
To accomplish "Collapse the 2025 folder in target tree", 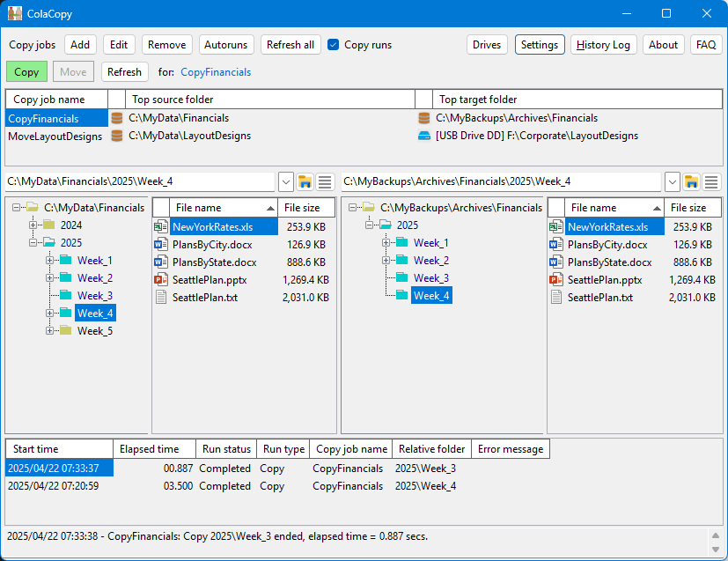I will click(369, 225).
